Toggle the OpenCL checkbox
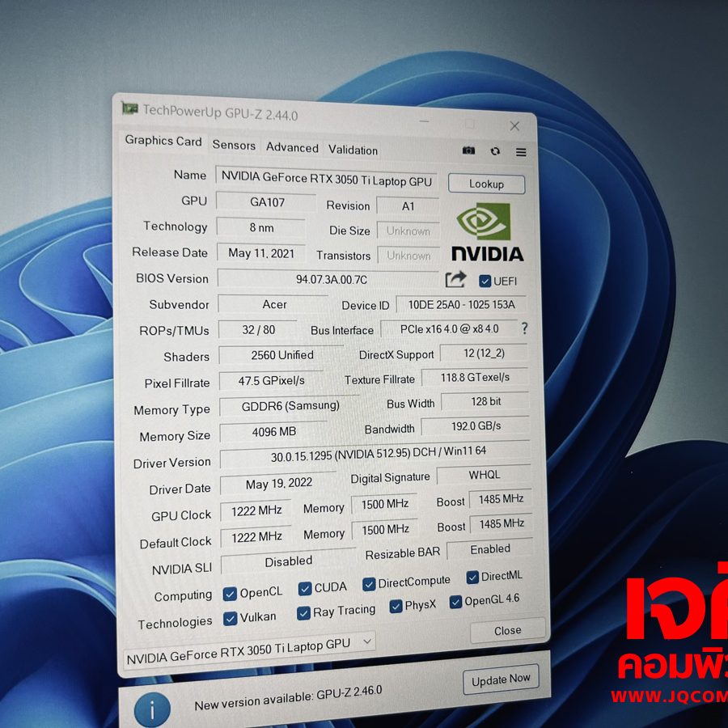Screen dimensions: 728x728 tap(230, 594)
